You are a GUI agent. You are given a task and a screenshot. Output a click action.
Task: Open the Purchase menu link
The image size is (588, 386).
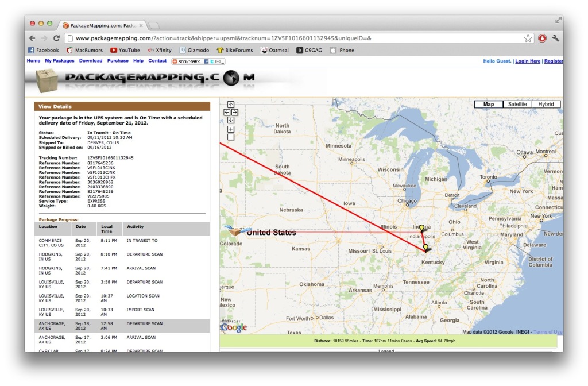click(x=118, y=61)
